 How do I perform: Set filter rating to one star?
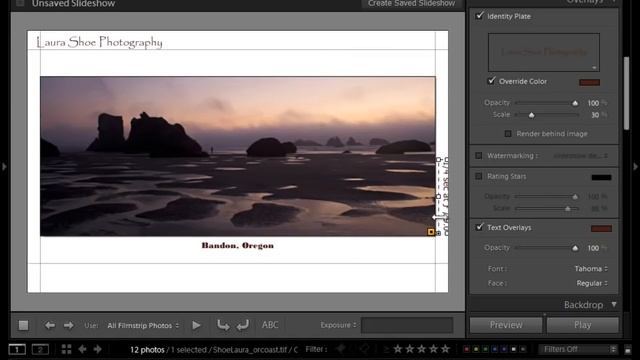click(x=398, y=349)
